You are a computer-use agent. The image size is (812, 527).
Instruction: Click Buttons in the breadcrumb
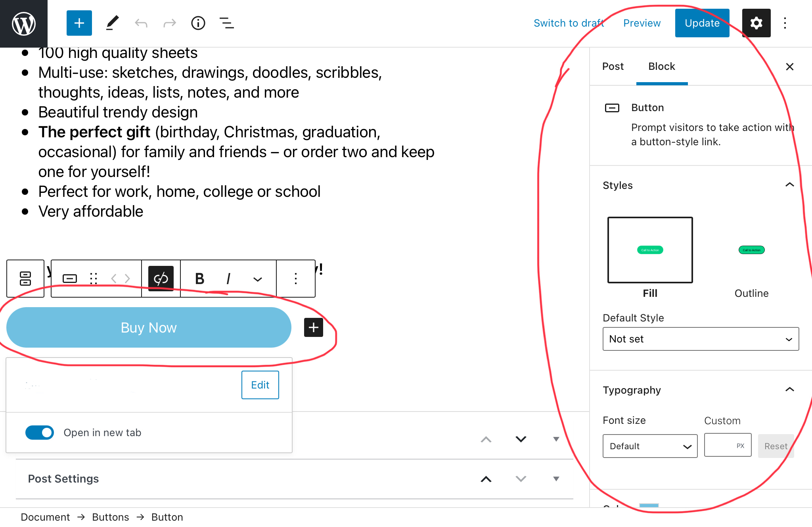pos(110,517)
